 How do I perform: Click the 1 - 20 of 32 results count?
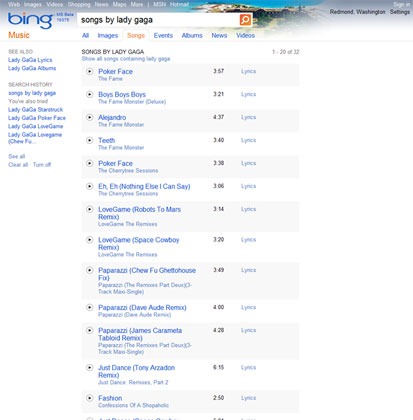[285, 52]
